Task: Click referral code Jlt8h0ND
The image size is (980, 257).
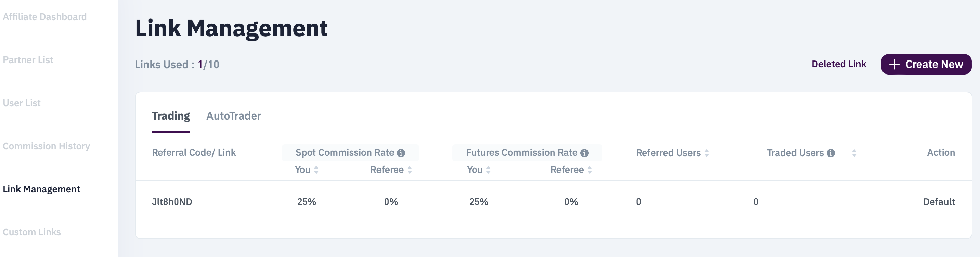Action: point(172,202)
